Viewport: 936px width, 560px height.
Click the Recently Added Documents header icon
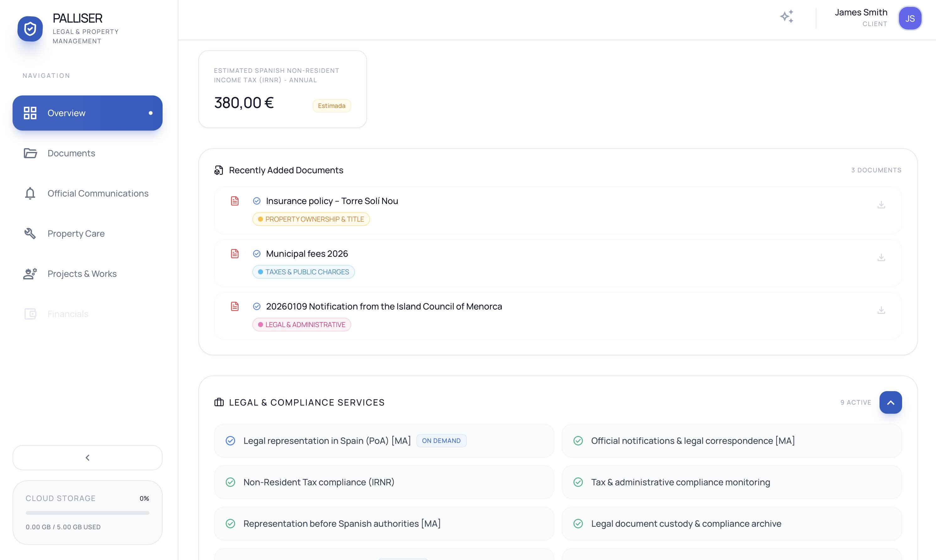click(219, 170)
